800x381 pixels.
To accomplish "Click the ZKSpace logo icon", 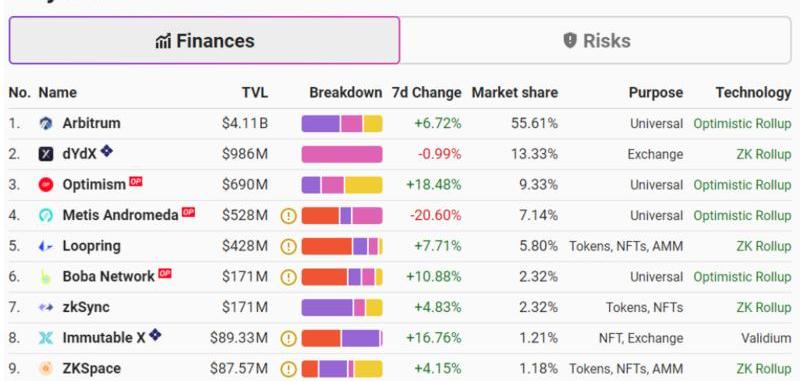I will pyautogui.click(x=46, y=368).
